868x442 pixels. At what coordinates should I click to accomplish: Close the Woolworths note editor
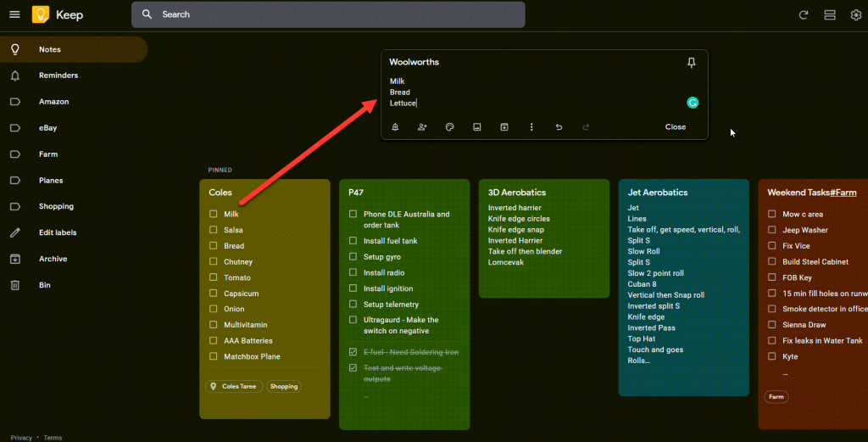[x=676, y=127]
